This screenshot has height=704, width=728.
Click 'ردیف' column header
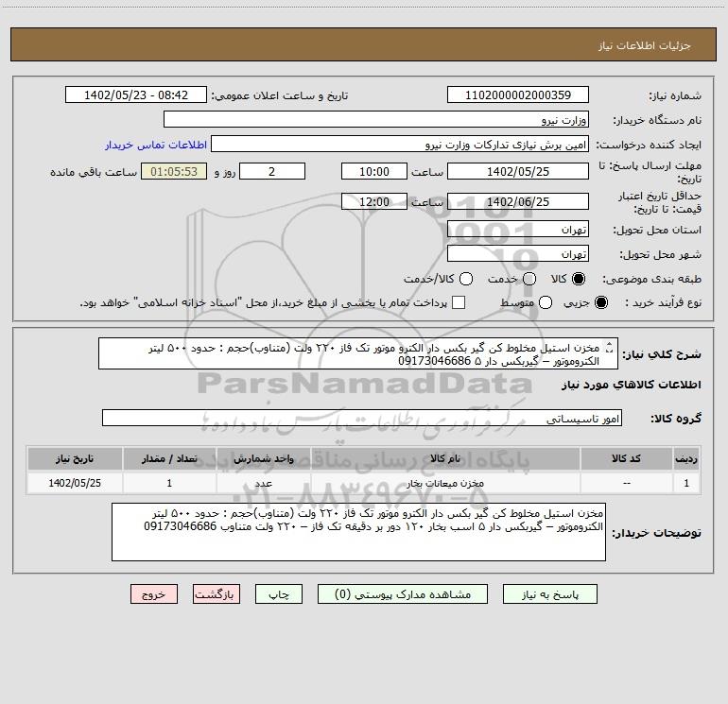tap(686, 458)
